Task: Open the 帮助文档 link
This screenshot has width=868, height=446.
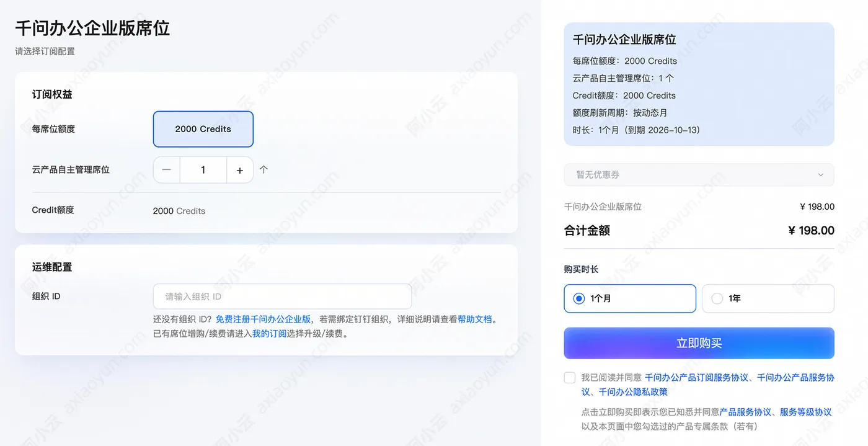Action: pyautogui.click(x=475, y=319)
